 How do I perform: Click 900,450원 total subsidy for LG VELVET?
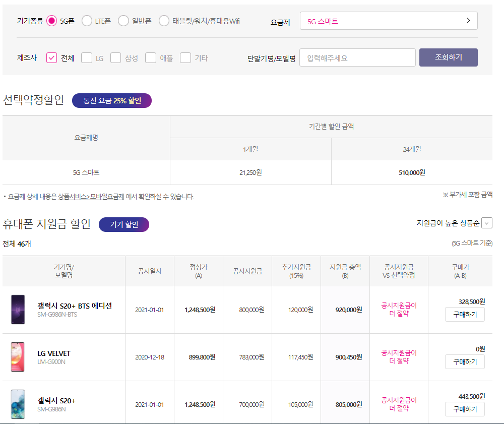349,357
